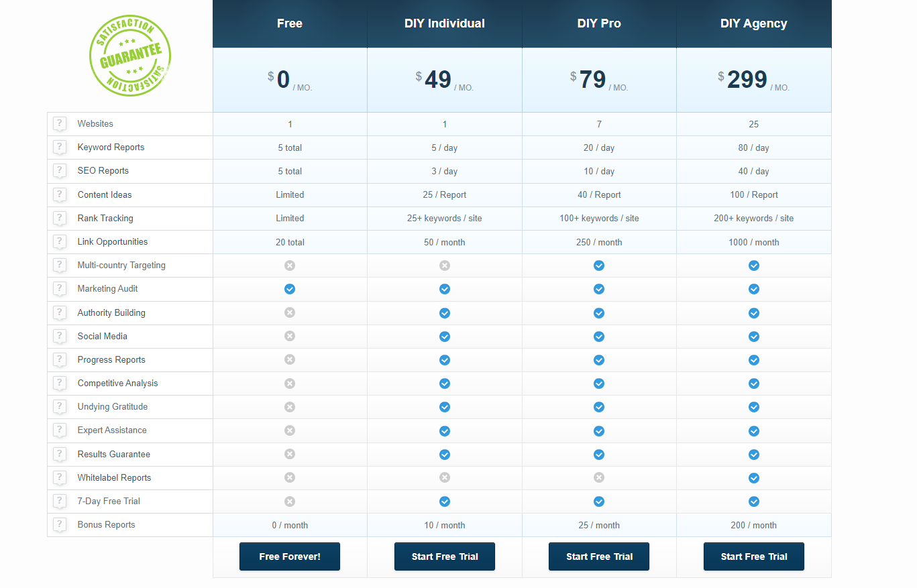Click the Free Forever! button
This screenshot has width=917, height=588.
point(290,556)
